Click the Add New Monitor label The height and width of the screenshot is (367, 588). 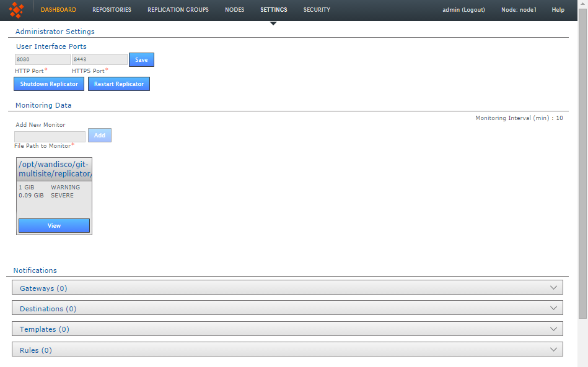tap(40, 124)
